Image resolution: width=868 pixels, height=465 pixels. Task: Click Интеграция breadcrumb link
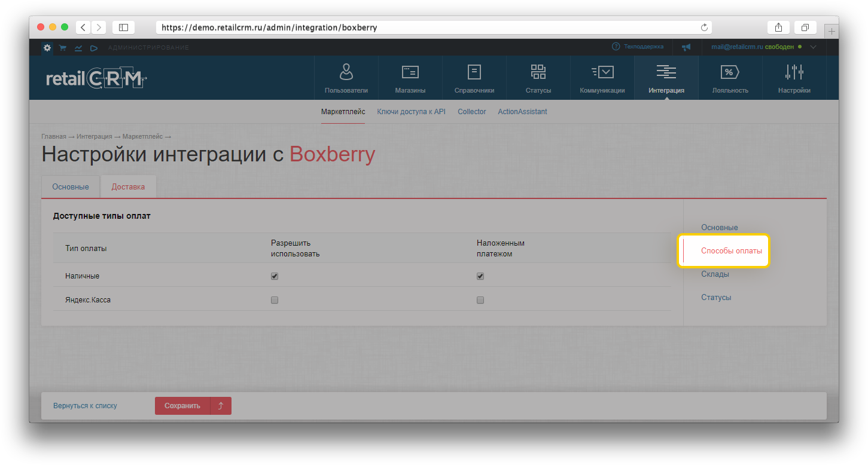(x=95, y=137)
